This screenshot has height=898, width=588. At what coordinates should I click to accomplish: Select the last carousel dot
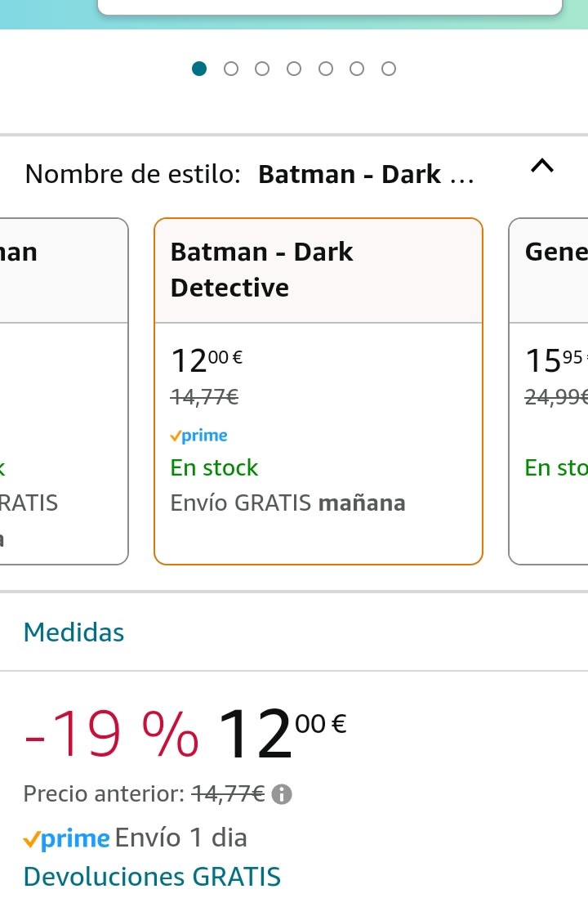(389, 69)
